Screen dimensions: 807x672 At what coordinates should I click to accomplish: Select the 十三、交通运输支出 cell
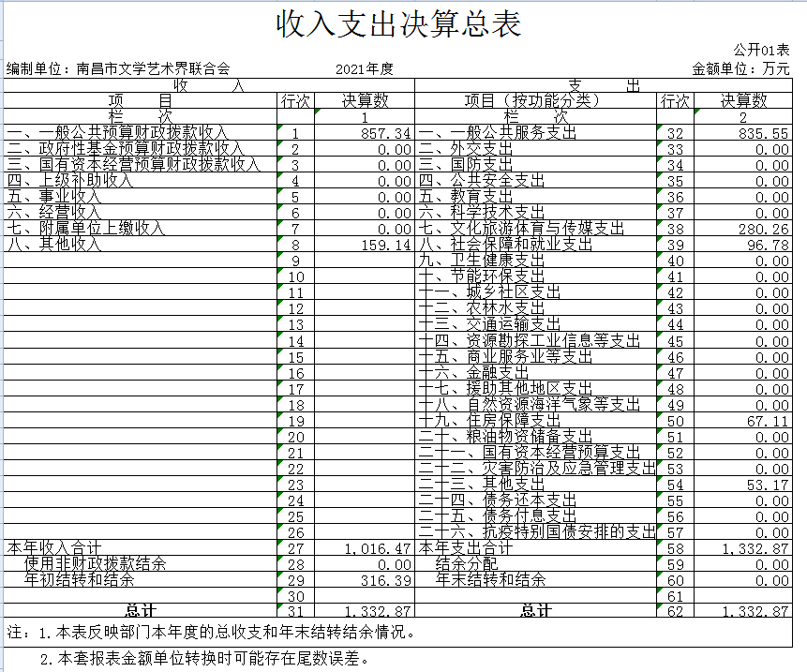click(536, 324)
